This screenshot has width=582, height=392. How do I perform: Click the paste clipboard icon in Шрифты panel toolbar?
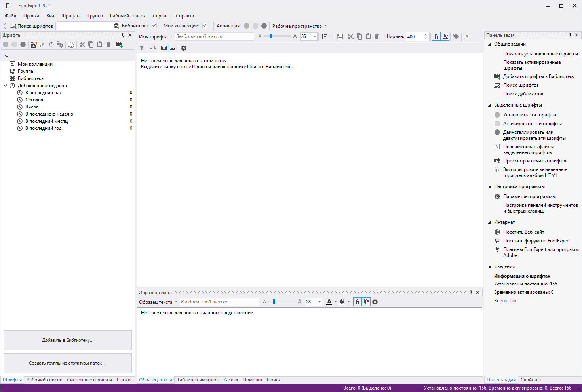click(100, 44)
